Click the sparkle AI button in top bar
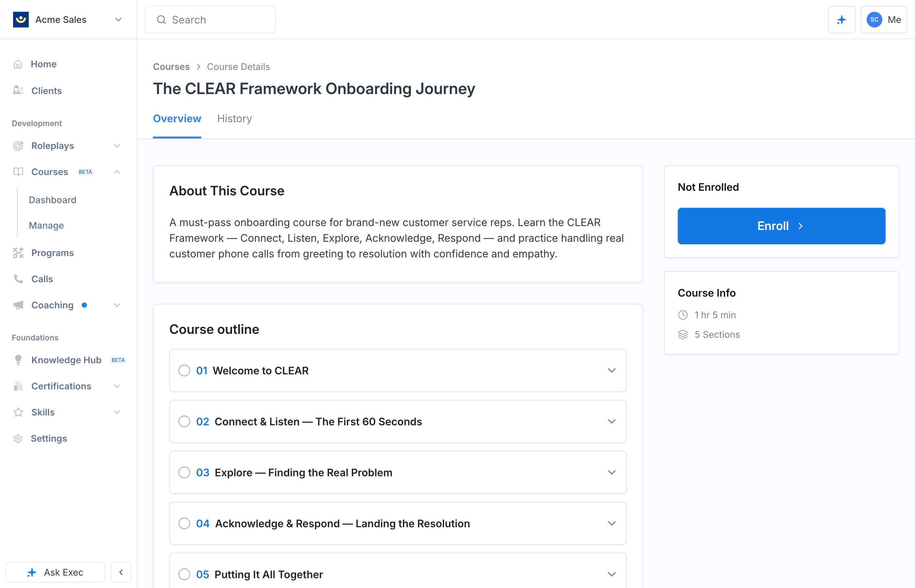The image size is (915, 588). pos(841,20)
